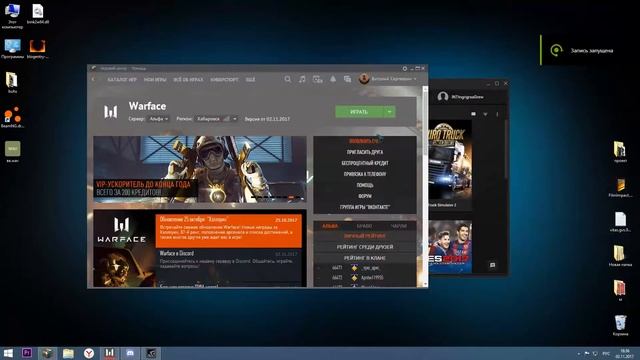The width and height of the screenshot is (640, 360).
Task: Click the PES 2017 game cover
Action: pyautogui.click(x=450, y=247)
